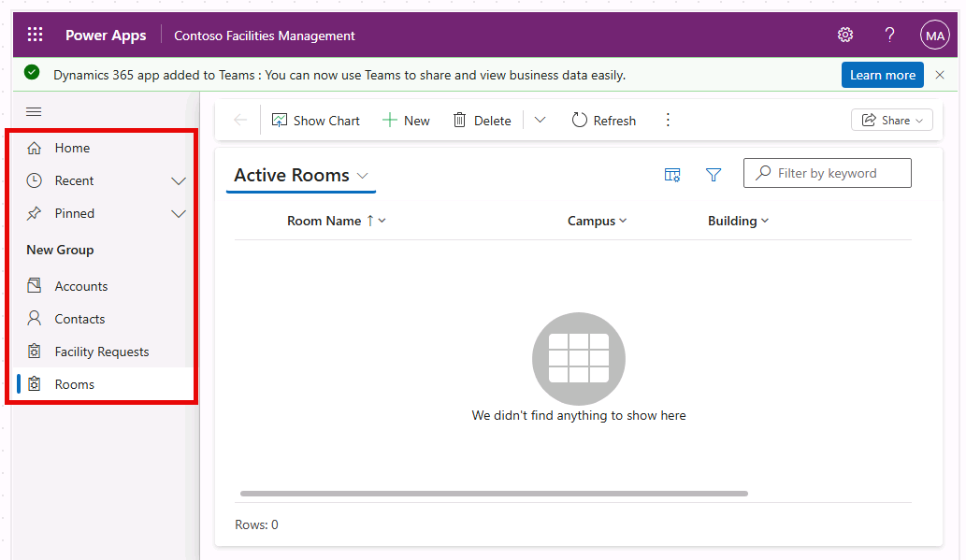The image size is (966, 560).
Task: Click the back arrow in command bar
Action: [x=240, y=120]
